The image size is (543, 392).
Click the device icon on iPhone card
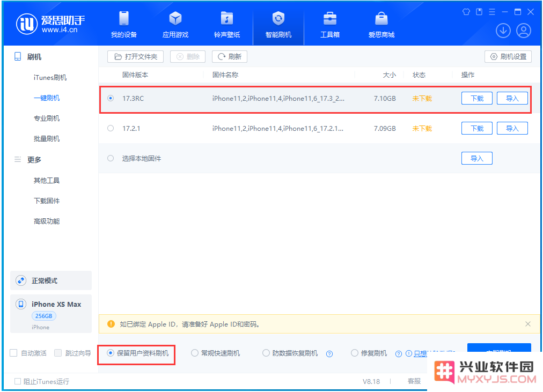pos(21,304)
